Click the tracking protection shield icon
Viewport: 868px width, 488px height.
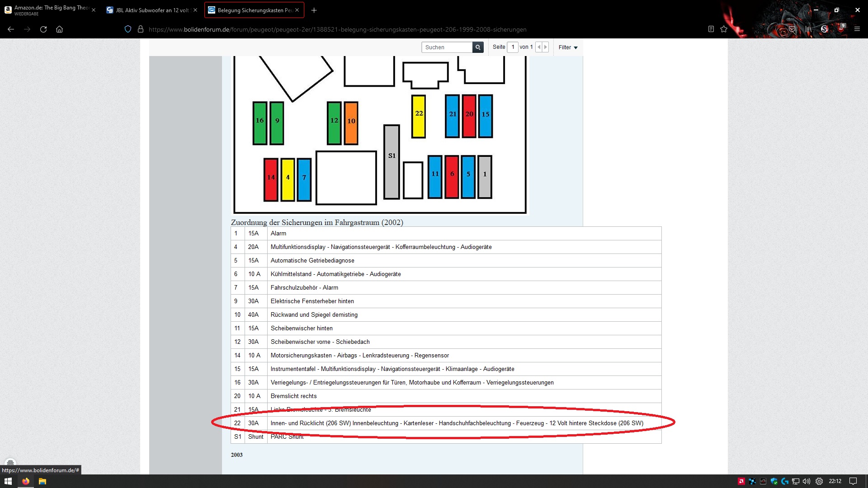click(128, 29)
